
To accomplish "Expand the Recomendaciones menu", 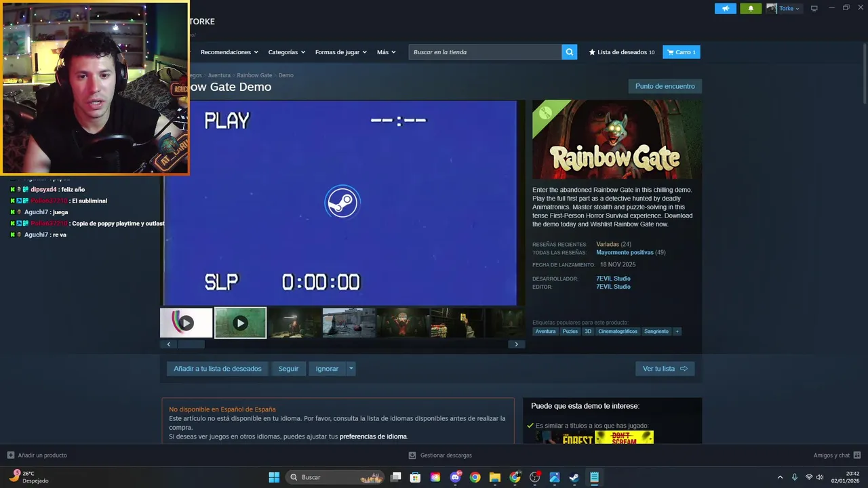I will click(229, 52).
